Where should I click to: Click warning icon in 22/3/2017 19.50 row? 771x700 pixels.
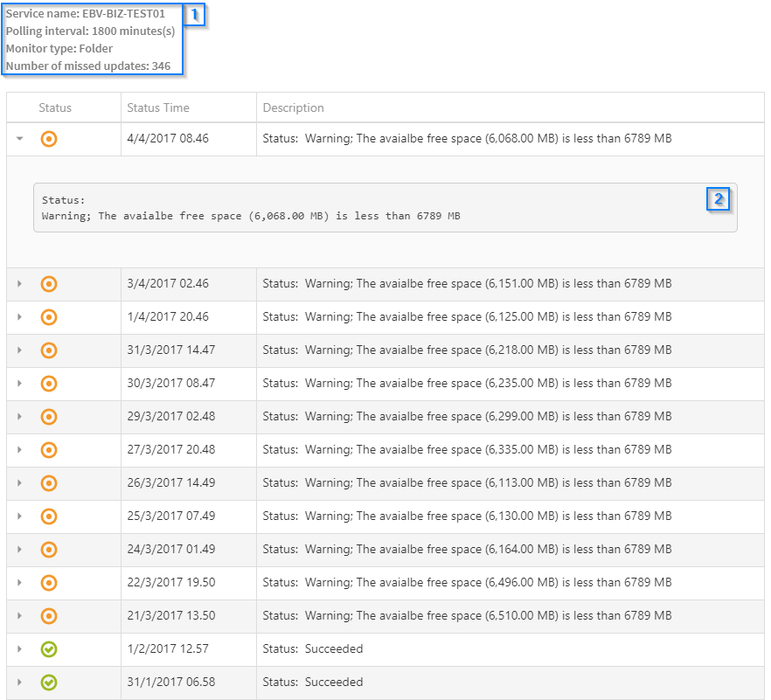[x=49, y=583]
